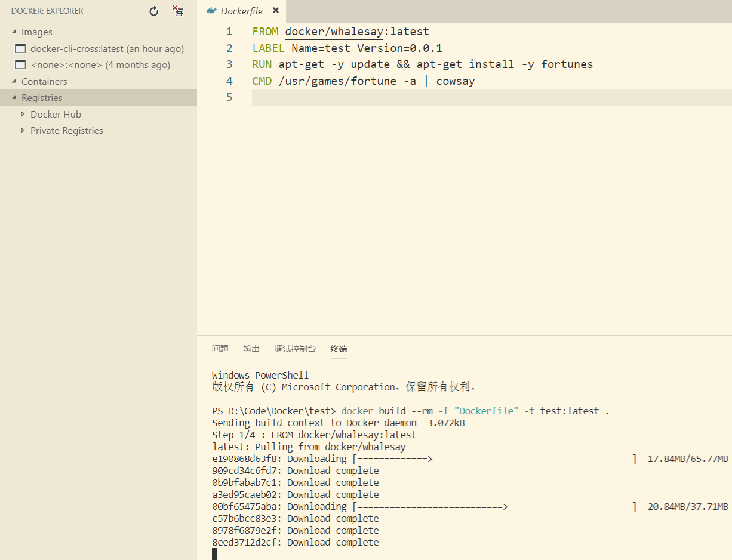Expand the Private Registries node
Viewport: 732px width, 560px height.
pos(23,130)
